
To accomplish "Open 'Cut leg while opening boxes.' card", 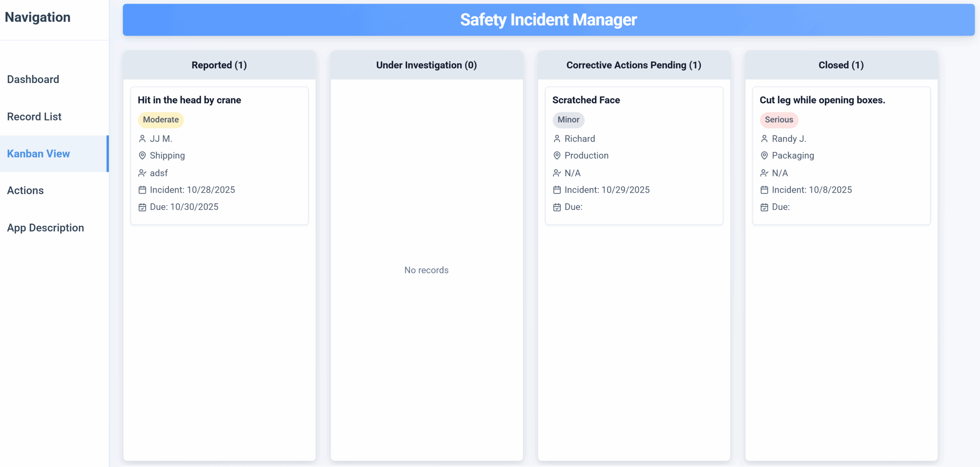I will (841, 156).
